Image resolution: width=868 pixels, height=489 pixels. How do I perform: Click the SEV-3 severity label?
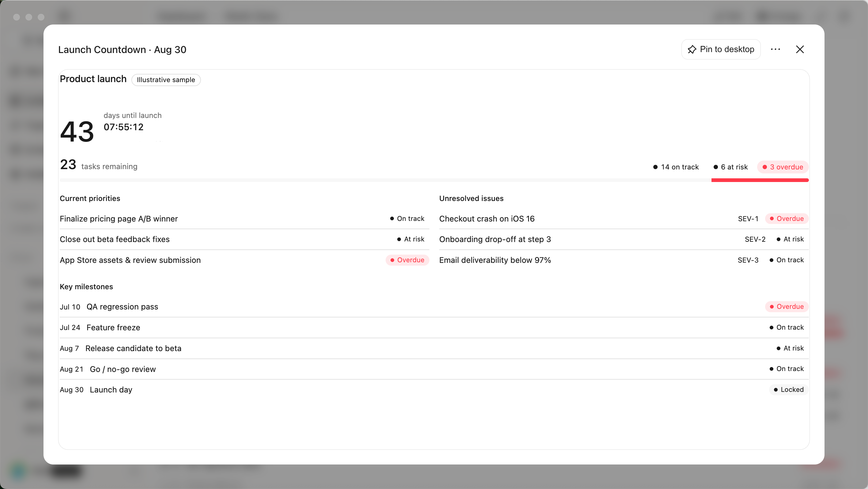748,260
